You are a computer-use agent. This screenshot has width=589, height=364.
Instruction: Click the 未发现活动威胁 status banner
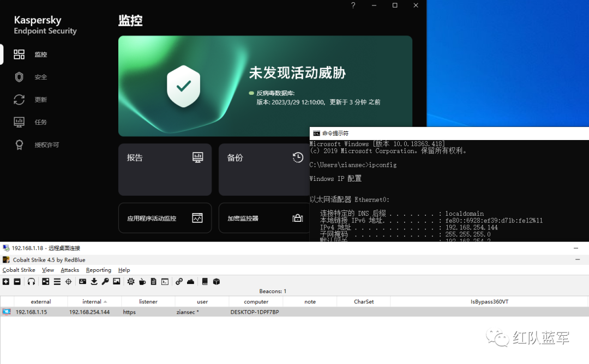point(265,86)
